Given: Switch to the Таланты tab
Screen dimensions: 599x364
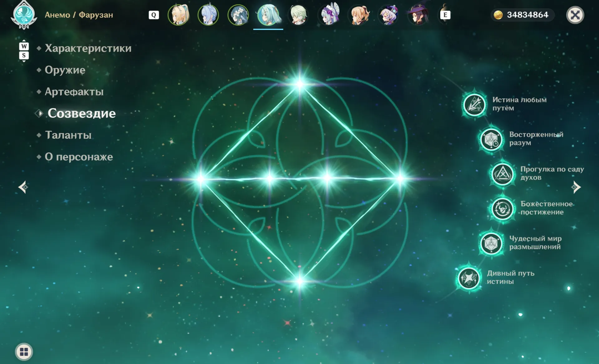Looking at the screenshot, I should [x=68, y=135].
